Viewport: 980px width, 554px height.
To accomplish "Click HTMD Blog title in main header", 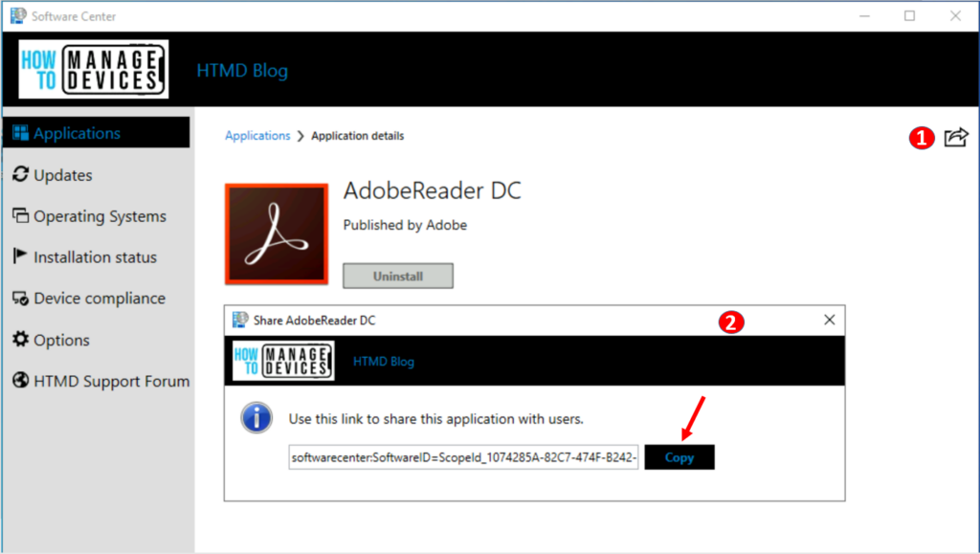I will click(x=242, y=71).
